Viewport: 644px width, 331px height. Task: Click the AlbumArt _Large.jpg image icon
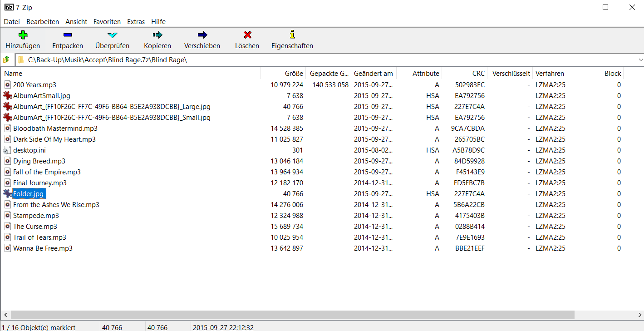click(8, 107)
